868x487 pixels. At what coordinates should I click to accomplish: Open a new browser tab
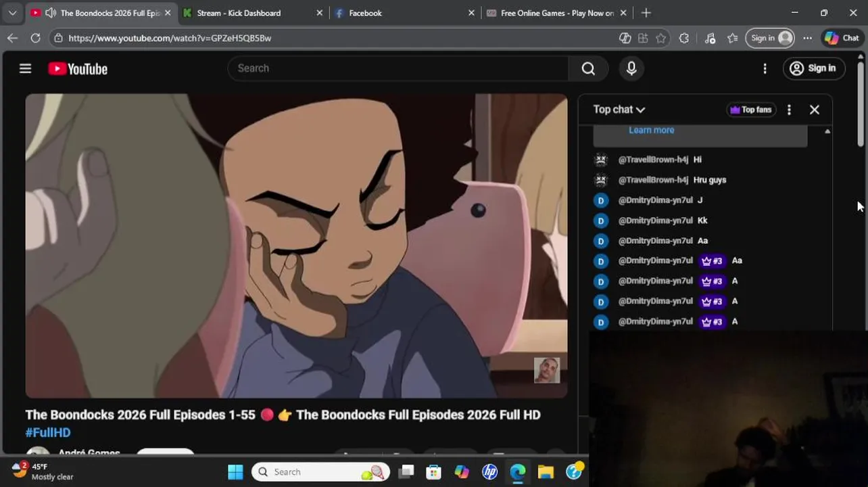click(x=646, y=13)
